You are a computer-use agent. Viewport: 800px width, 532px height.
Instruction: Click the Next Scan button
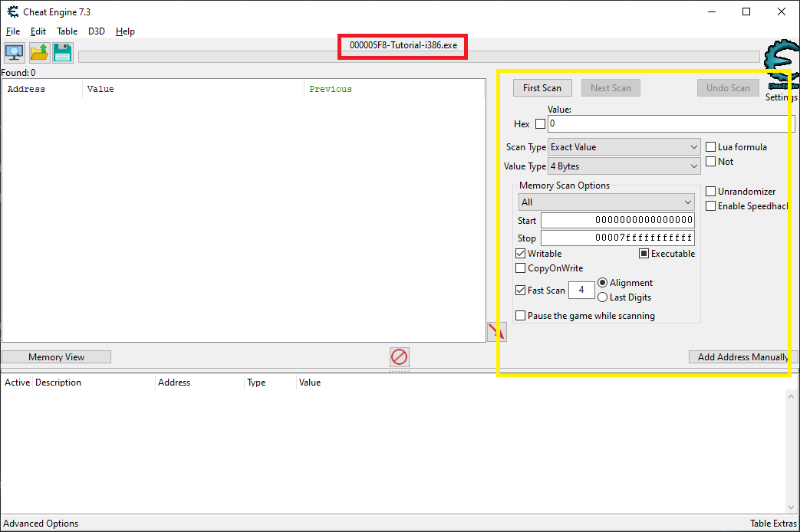[x=611, y=87]
